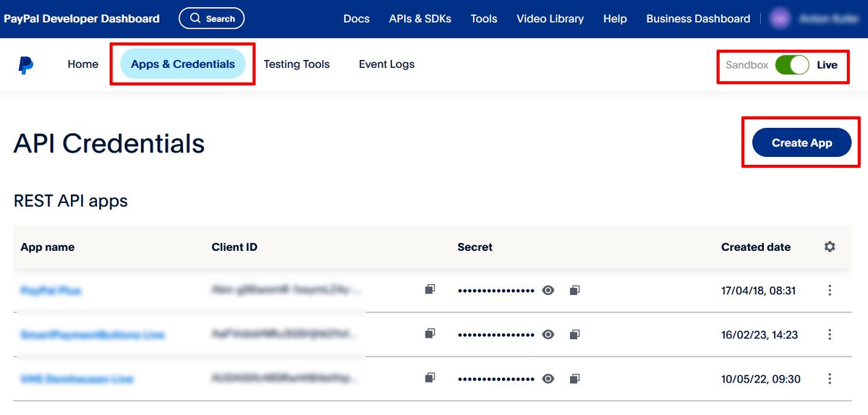The image size is (868, 415).
Task: Copy Secret in 16/02/23 row
Action: (574, 335)
